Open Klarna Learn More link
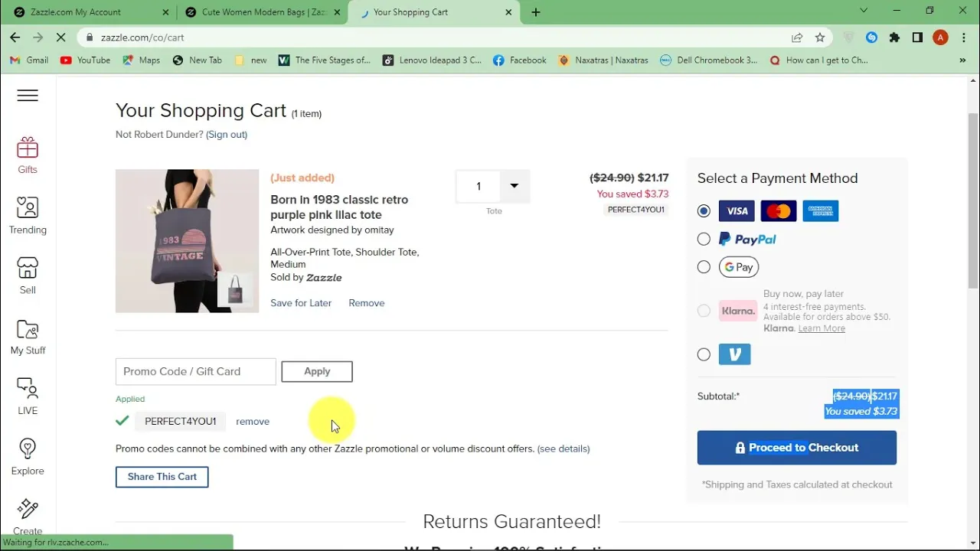Screen dimensions: 980x551 [x=822, y=328]
